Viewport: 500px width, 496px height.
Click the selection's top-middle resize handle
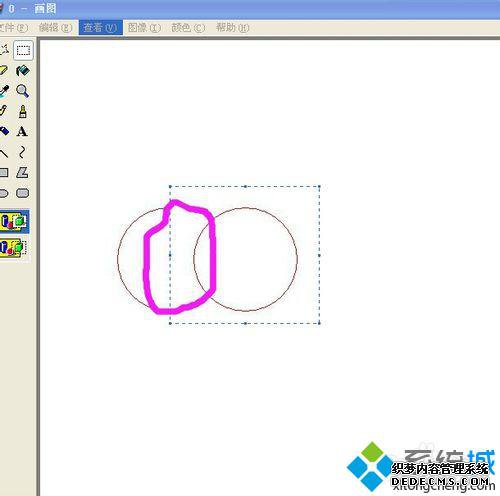(245, 186)
